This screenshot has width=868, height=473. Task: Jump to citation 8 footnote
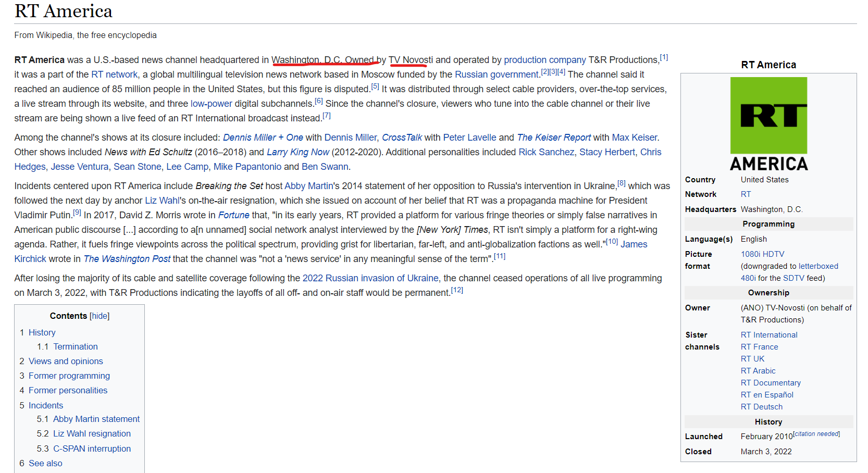(x=622, y=183)
